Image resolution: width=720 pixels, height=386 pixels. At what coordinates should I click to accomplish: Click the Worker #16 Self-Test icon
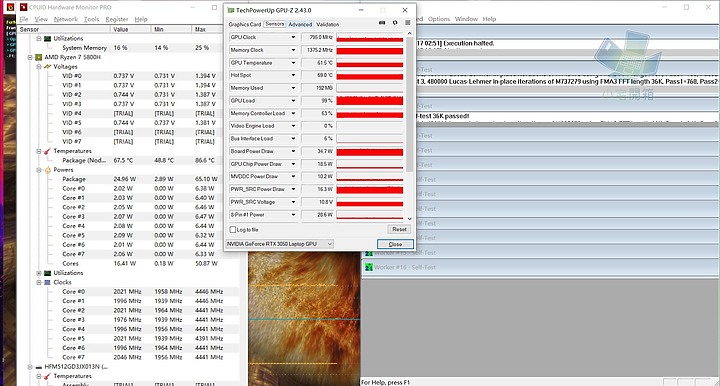(x=368, y=267)
